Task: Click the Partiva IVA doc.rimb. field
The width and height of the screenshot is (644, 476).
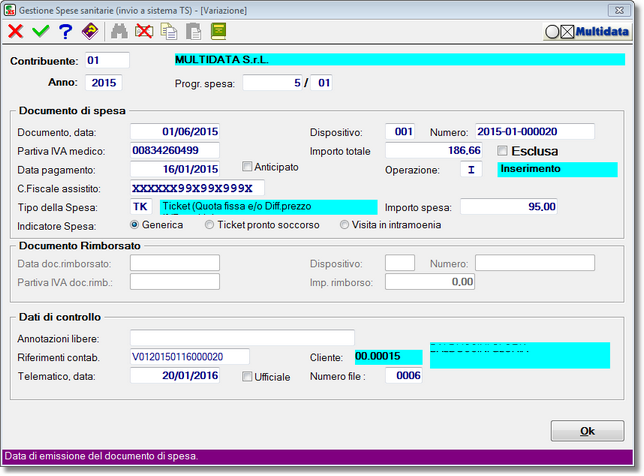Action: (175, 282)
